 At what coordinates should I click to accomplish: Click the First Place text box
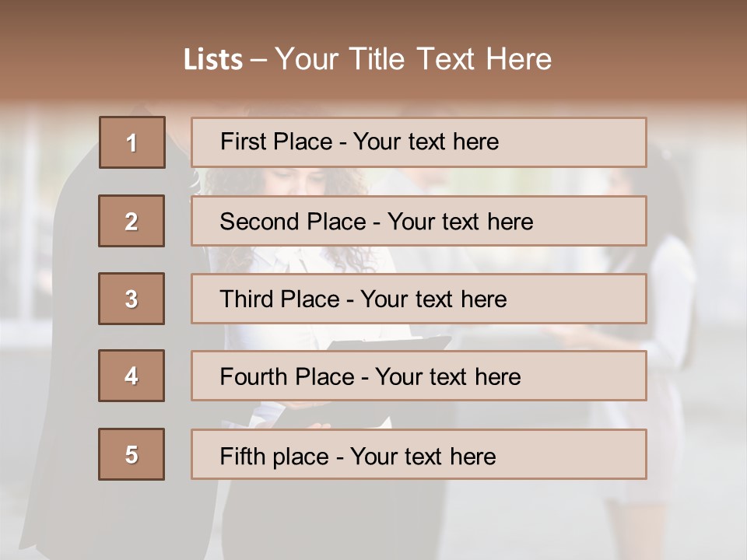[419, 142]
